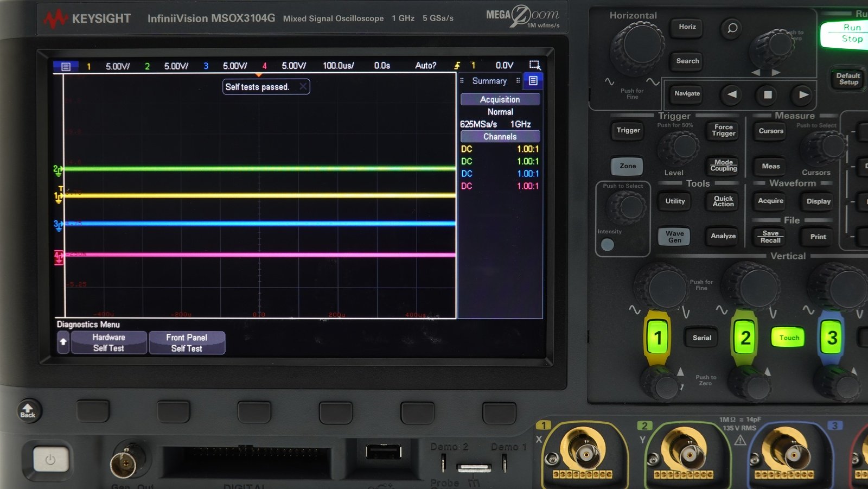Click the Save Recall key

click(770, 237)
